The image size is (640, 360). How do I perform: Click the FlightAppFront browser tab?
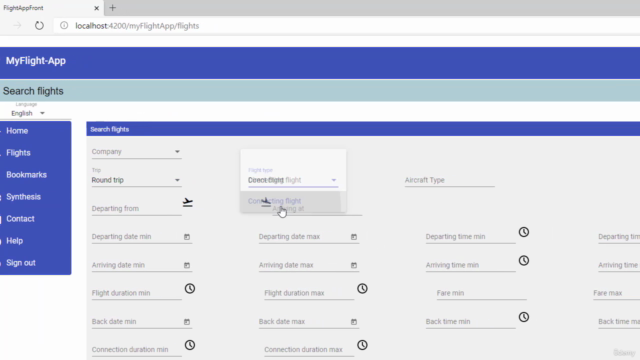pos(51,8)
